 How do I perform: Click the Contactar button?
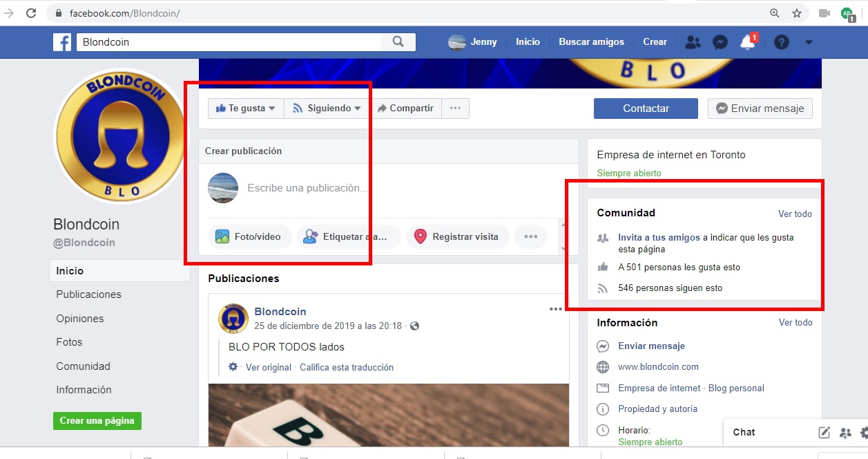pos(646,109)
